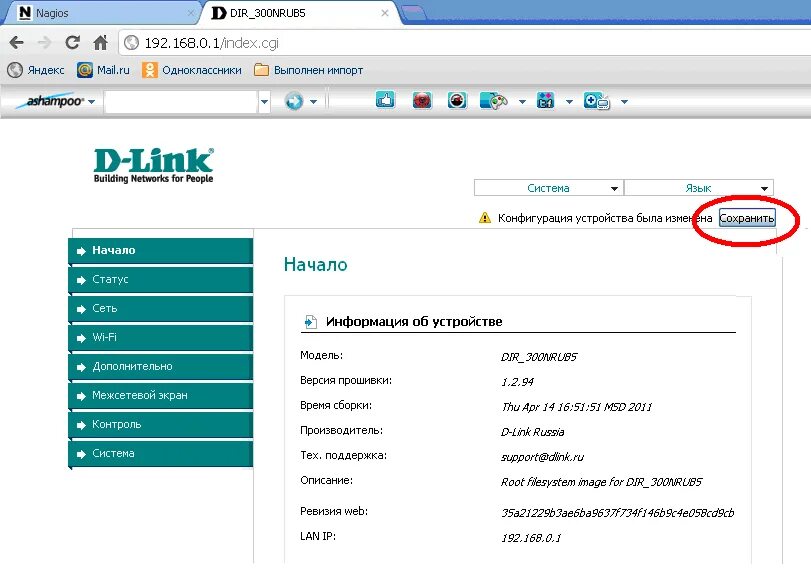Click the red camera lens toolbar icon

point(457,100)
